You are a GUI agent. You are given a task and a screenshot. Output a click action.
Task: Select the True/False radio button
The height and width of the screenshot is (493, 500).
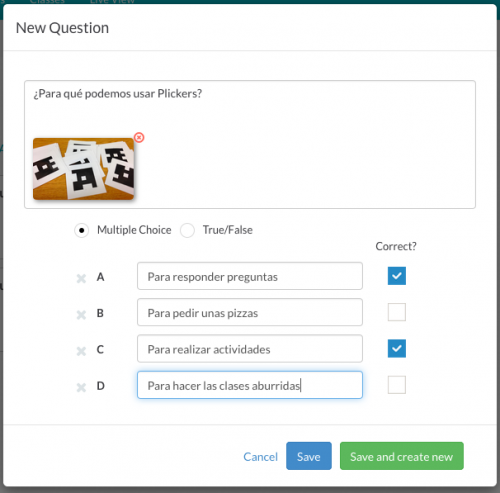click(x=187, y=230)
